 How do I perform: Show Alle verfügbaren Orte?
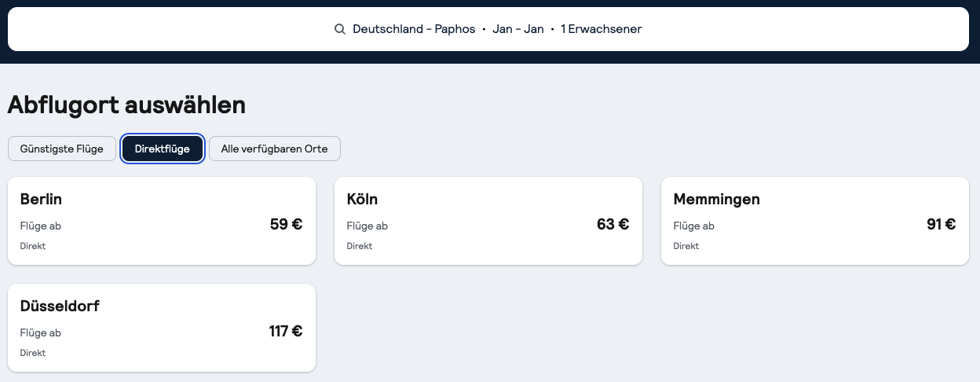tap(274, 149)
